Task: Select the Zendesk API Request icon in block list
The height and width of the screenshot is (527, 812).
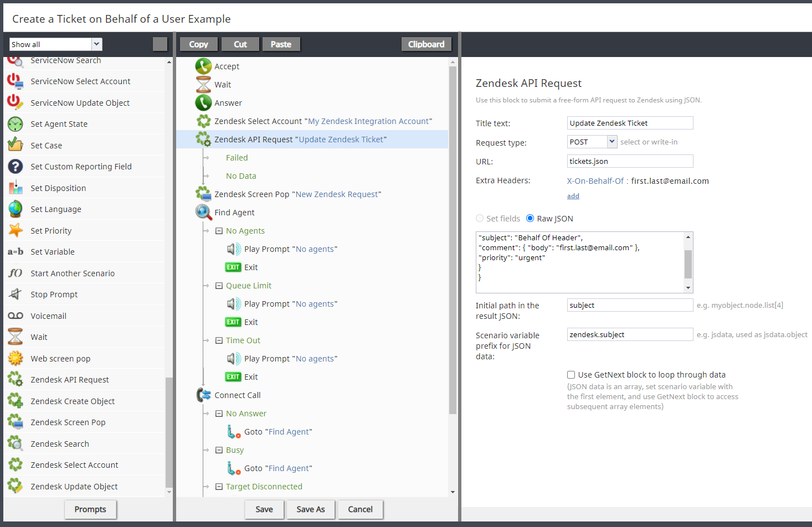Action: (x=15, y=379)
